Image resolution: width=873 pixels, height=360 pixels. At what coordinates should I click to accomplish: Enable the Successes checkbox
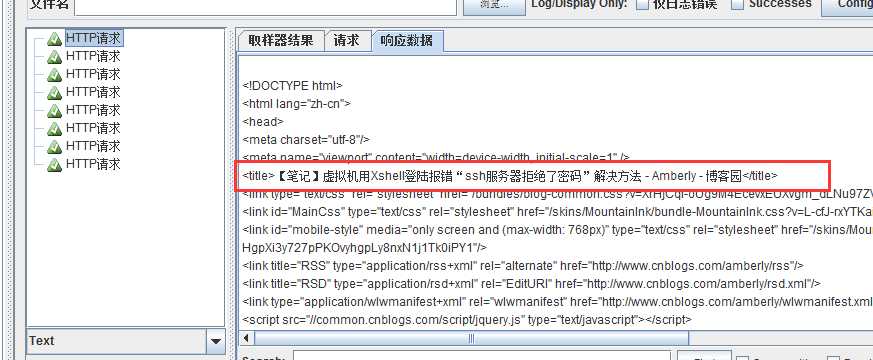tap(737, 4)
